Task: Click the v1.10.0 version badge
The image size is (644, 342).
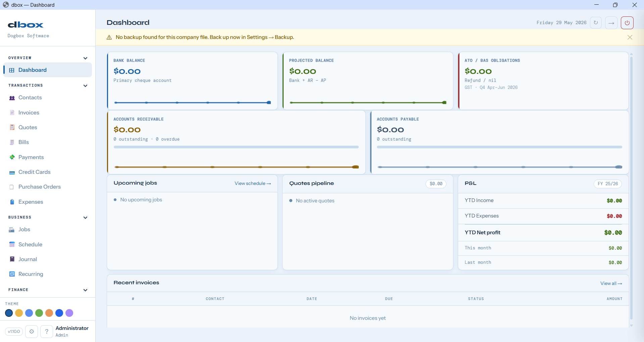Action: click(x=14, y=332)
